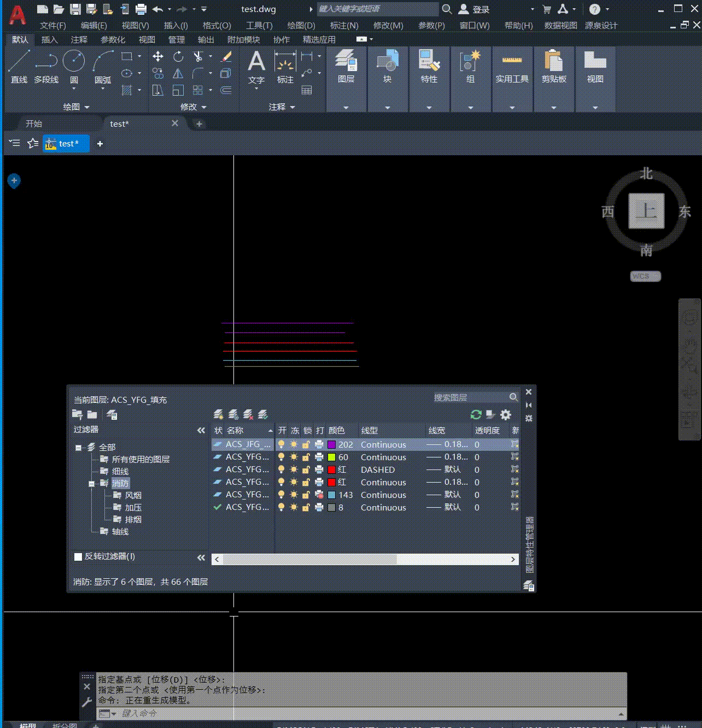Viewport: 702px width, 728px height.
Task: Click the Rotate tool icon
Action: tap(178, 56)
